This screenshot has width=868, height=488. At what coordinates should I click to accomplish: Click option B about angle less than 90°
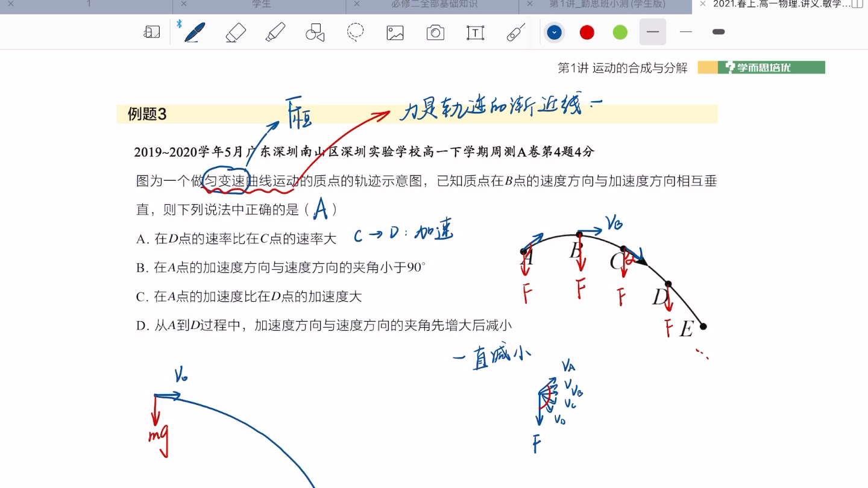click(x=281, y=267)
